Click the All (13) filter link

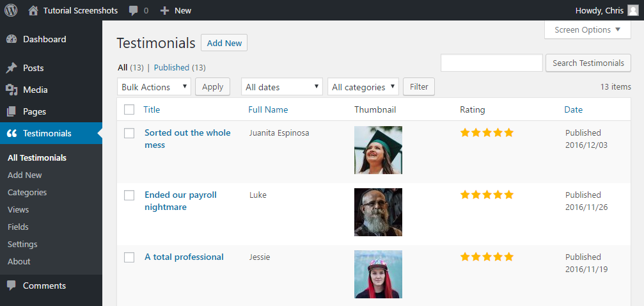click(x=130, y=67)
